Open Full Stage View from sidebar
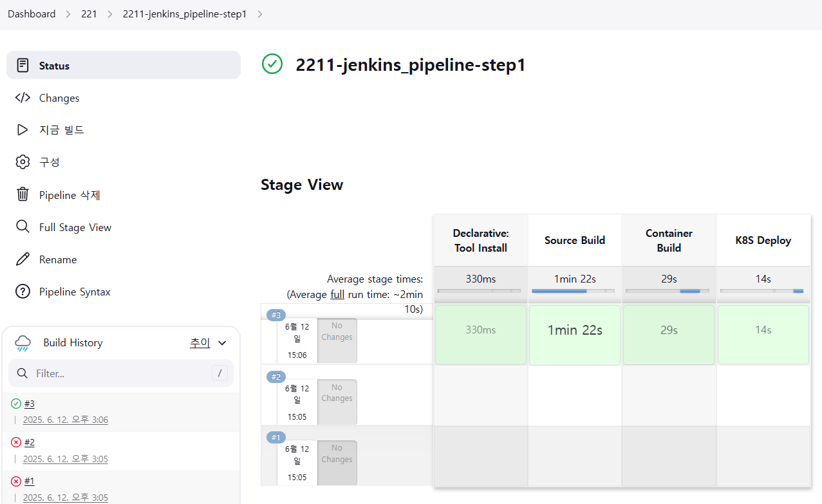 [124, 227]
